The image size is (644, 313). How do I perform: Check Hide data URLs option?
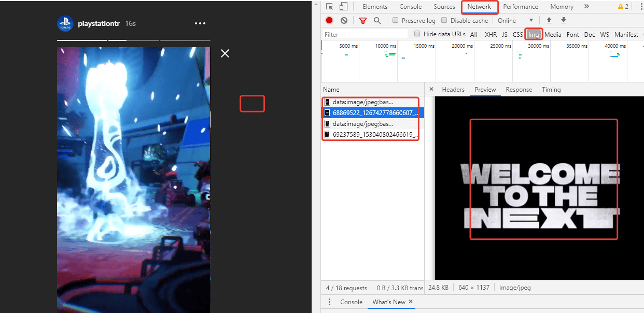tap(417, 34)
